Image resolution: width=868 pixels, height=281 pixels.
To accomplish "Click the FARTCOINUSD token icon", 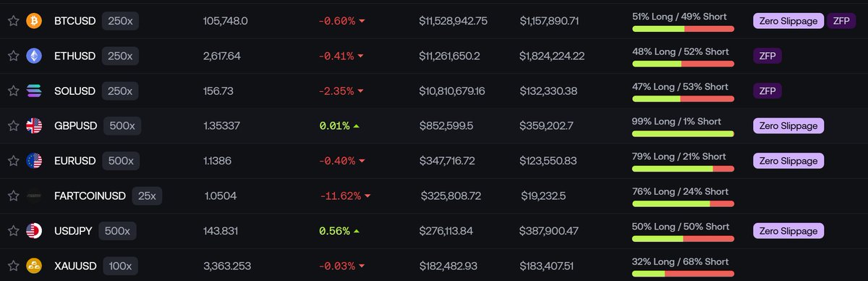I will click(34, 196).
